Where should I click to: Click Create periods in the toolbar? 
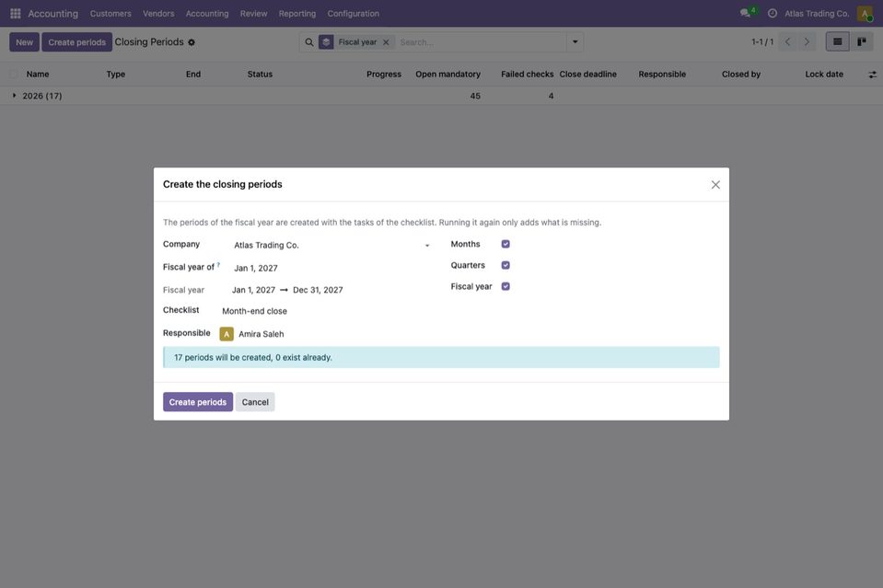[76, 42]
